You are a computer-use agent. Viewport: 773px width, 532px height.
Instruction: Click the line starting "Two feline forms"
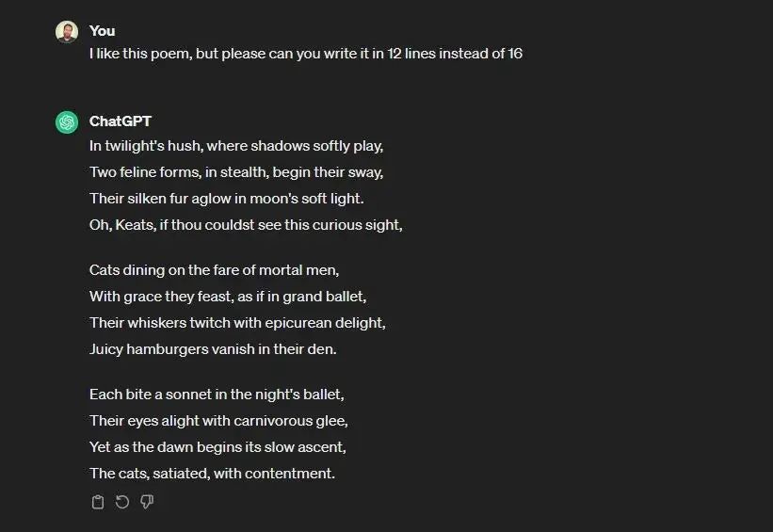point(236,173)
